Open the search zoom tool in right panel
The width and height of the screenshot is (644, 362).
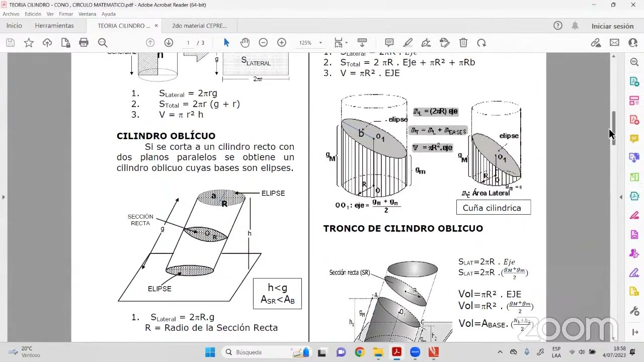[634, 62]
